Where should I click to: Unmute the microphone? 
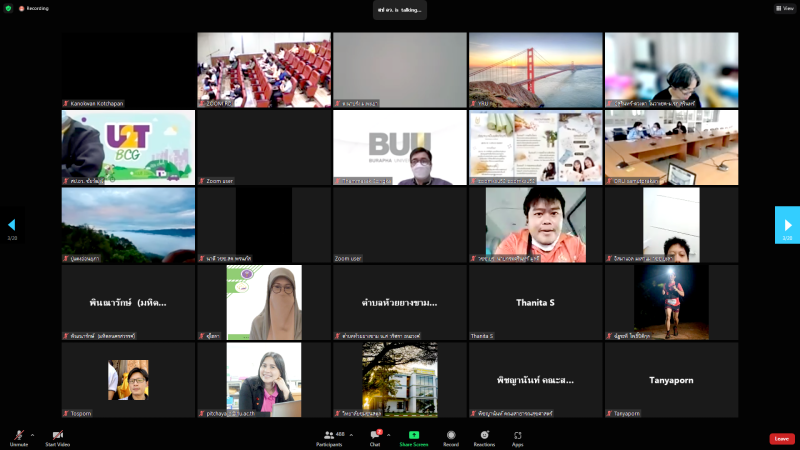[x=17, y=437]
